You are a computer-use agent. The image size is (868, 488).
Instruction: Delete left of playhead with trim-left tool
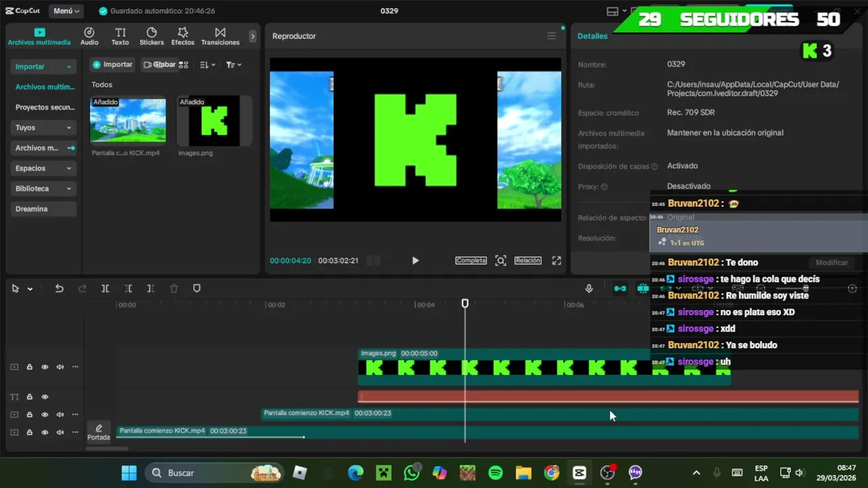pyautogui.click(x=128, y=289)
